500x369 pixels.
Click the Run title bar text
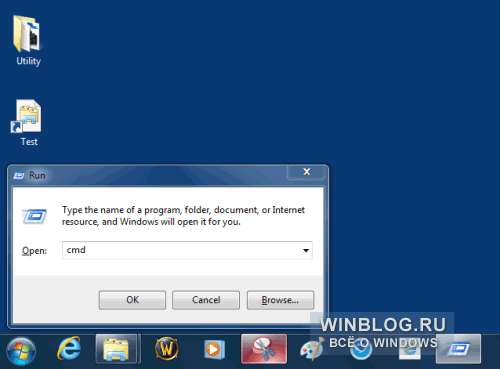point(37,175)
